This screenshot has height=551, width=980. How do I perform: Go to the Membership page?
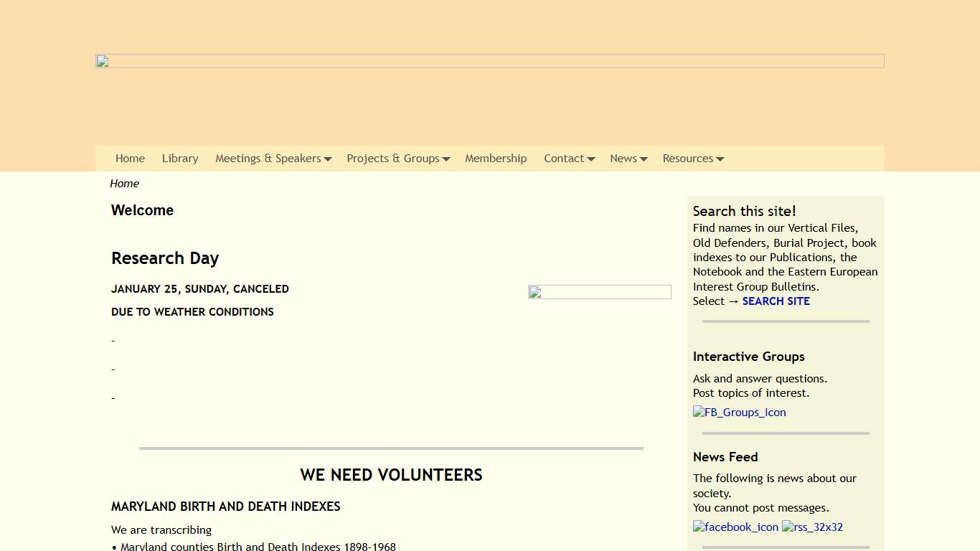[496, 159]
